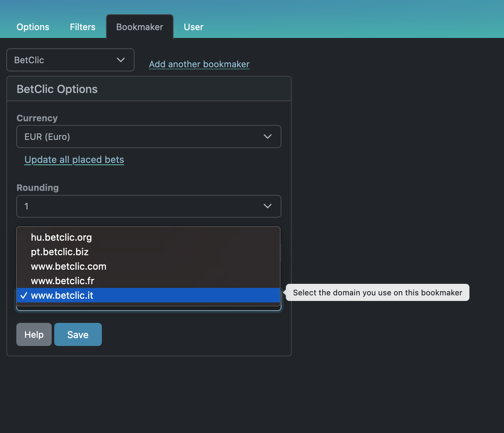Screen dimensions: 504x433
Task: Choose hu.betclic.org domain option
Action: point(148,237)
